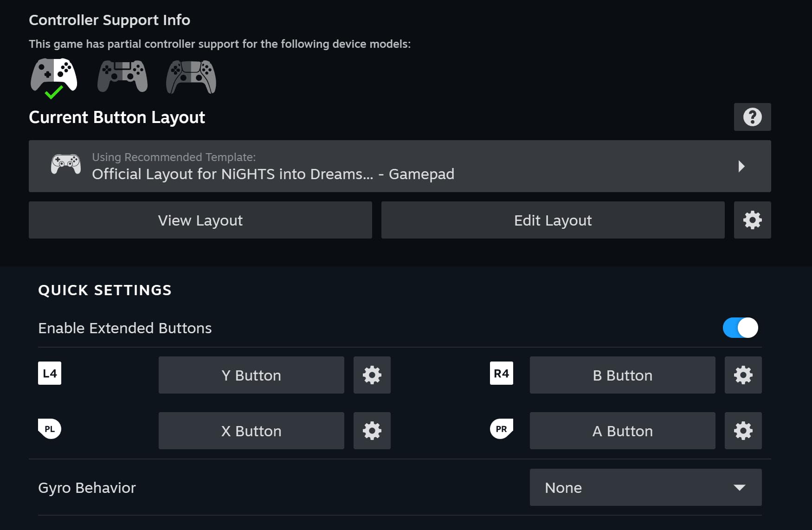Screen dimensions: 812x530
Task: Open gear settings for PL X Button
Action: [x=372, y=431]
